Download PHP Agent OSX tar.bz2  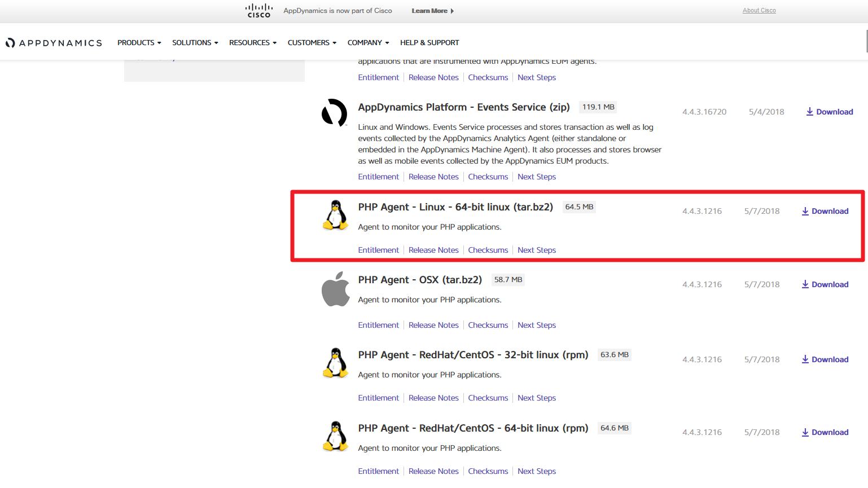click(825, 284)
